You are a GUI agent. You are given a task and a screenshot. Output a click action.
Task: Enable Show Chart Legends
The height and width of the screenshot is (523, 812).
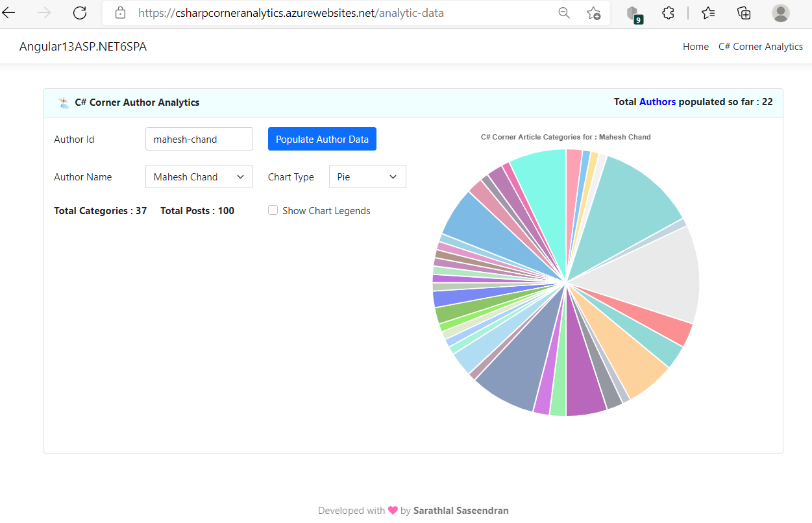click(273, 210)
